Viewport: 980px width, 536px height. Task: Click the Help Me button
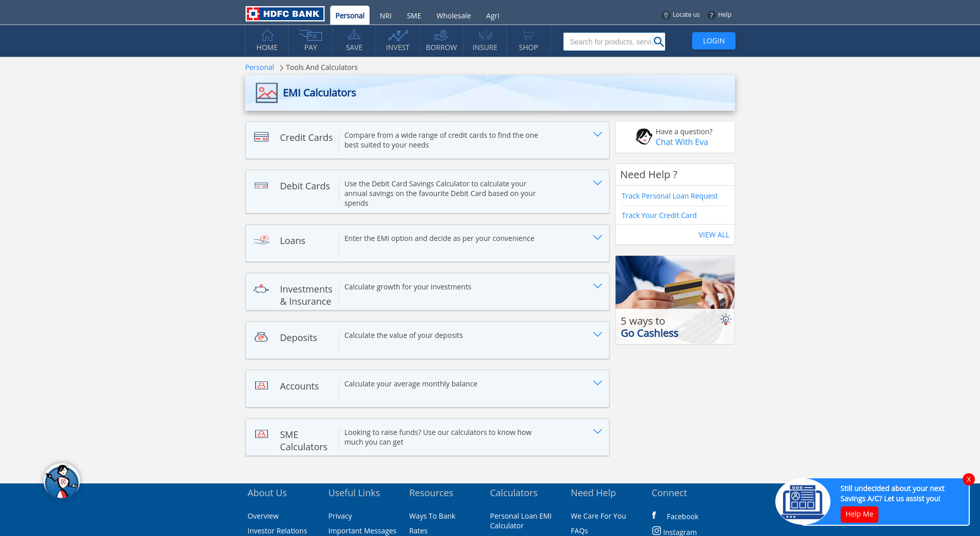[859, 514]
